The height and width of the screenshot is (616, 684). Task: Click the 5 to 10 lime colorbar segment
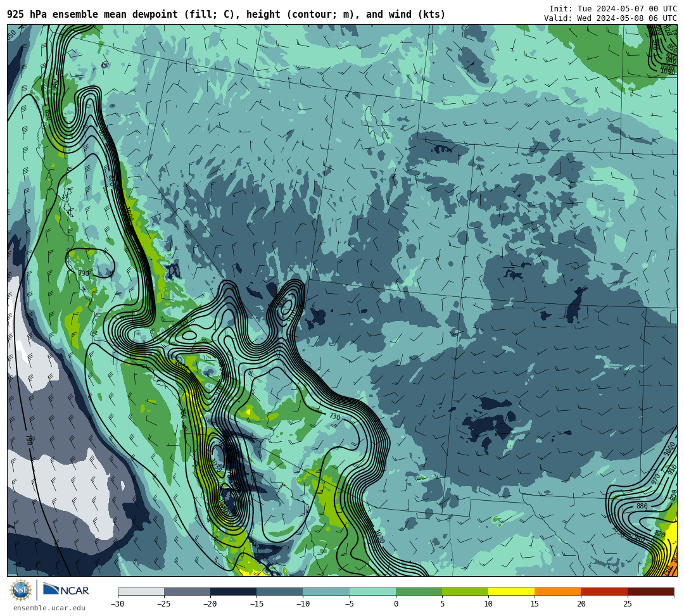pos(465,591)
